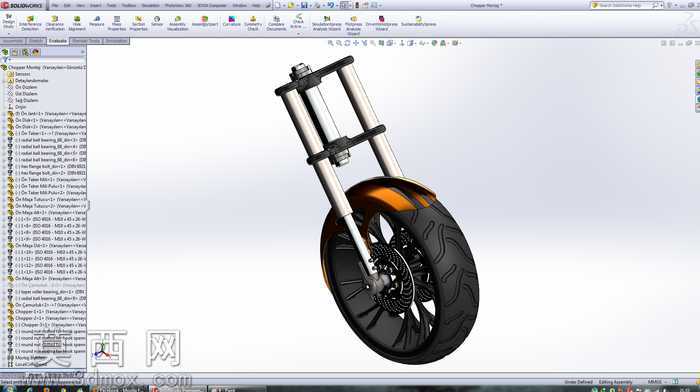Switch to the Sketch tab
Screen dimensions: 700x392
[x=36, y=41]
